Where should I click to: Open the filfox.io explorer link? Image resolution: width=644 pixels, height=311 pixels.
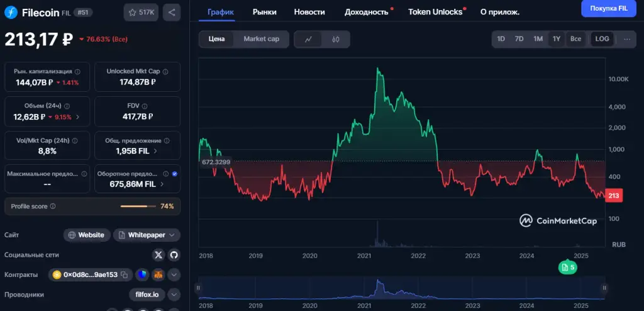click(x=147, y=295)
